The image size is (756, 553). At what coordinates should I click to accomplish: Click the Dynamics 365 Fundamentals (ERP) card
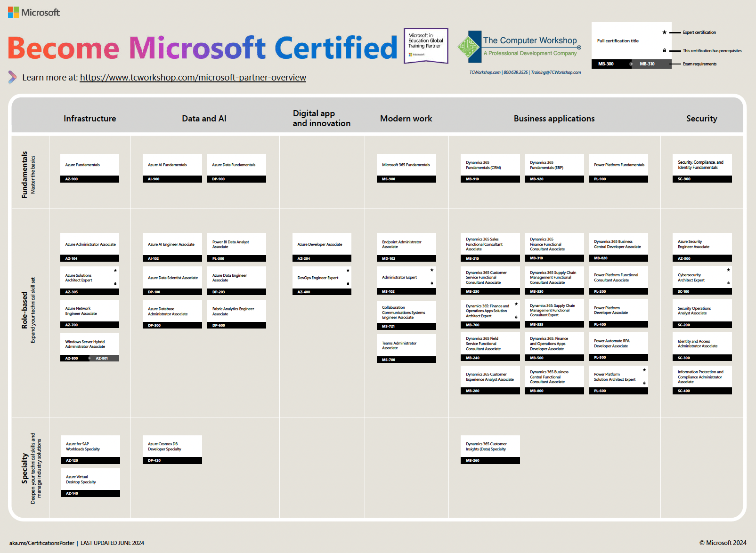[554, 168]
